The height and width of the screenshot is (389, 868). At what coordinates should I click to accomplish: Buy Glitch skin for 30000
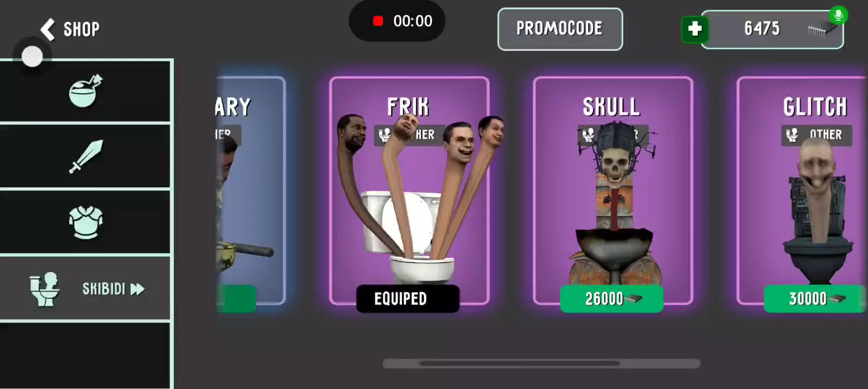(x=815, y=298)
